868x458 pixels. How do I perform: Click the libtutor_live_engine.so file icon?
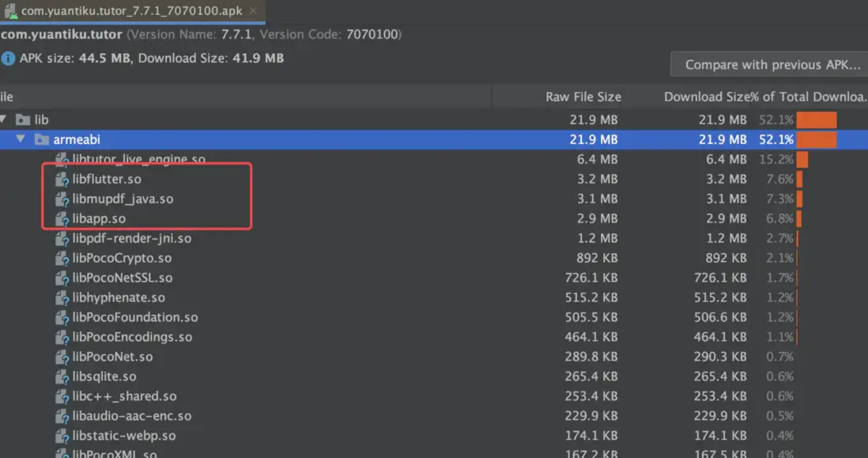coord(62,160)
